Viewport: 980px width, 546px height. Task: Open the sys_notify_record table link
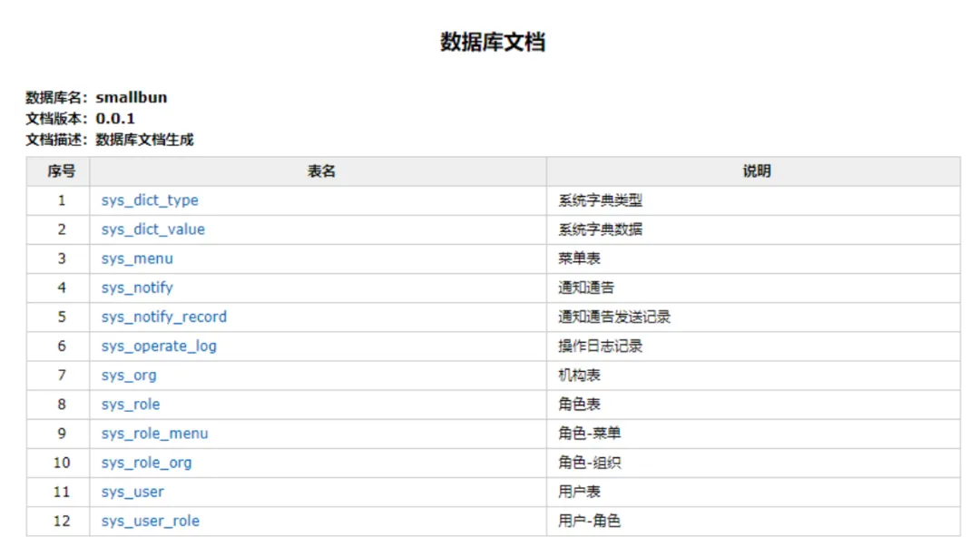(x=164, y=317)
